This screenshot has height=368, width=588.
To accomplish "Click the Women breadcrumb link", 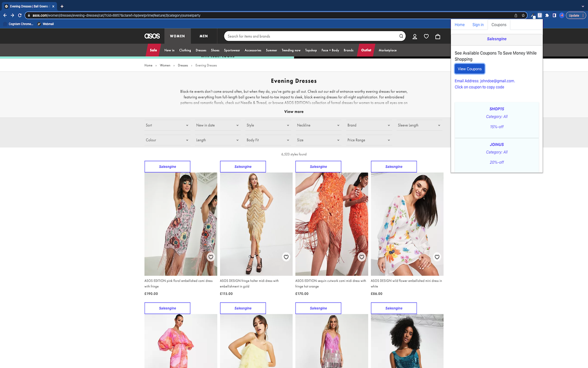I will click(x=165, y=65).
